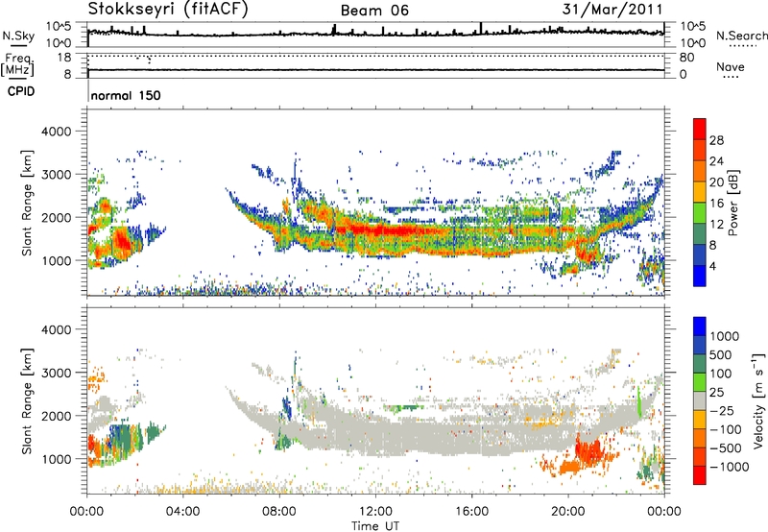Click the '24' tick on Power colorbar
The height and width of the screenshot is (532, 768).
pyautogui.click(x=716, y=161)
